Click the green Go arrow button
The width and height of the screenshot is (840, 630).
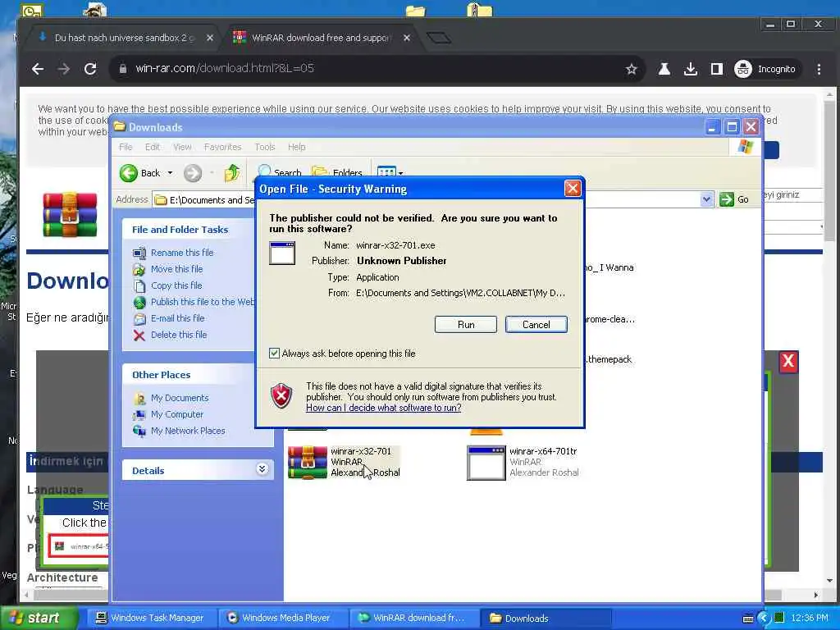727,199
